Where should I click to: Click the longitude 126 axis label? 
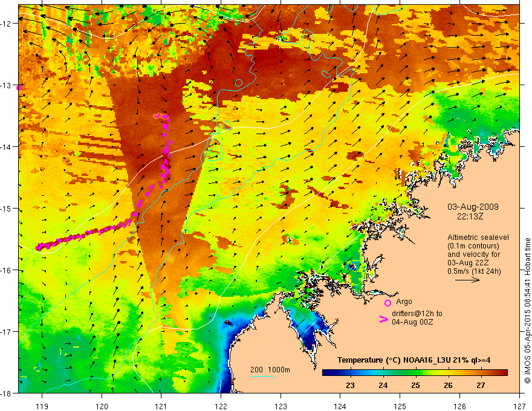click(459, 406)
